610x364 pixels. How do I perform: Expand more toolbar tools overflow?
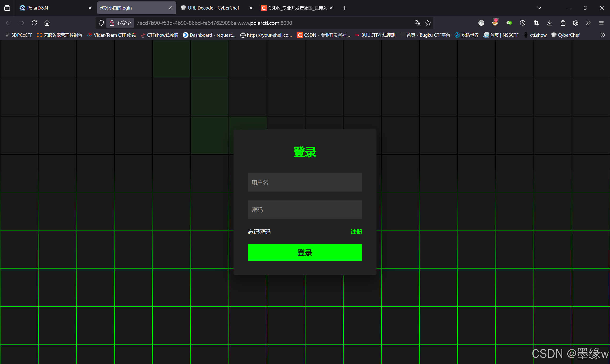[x=588, y=23]
